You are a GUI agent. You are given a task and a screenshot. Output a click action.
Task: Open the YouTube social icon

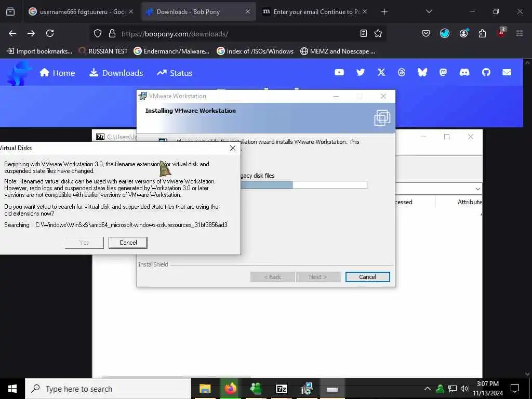pos(339,72)
